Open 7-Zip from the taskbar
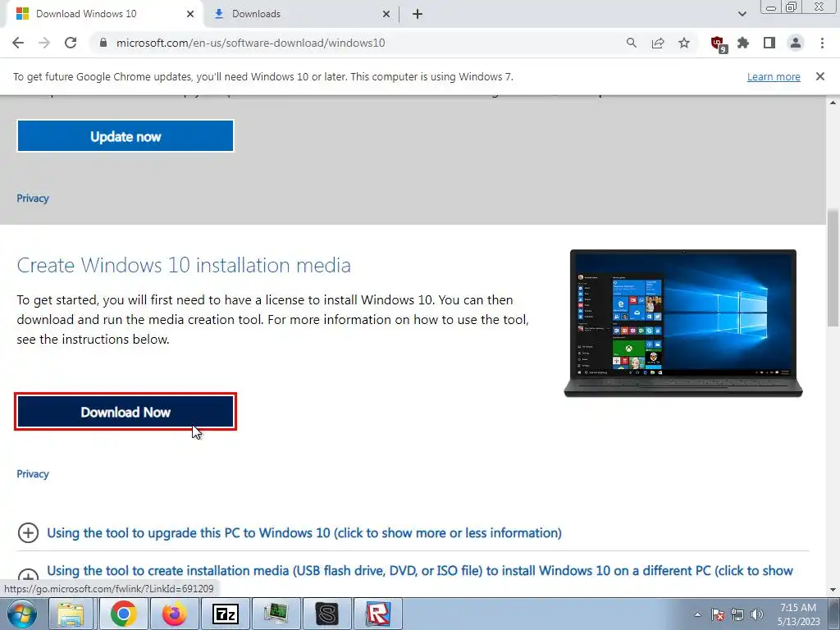Viewport: 840px width, 630px height. pyautogui.click(x=225, y=614)
